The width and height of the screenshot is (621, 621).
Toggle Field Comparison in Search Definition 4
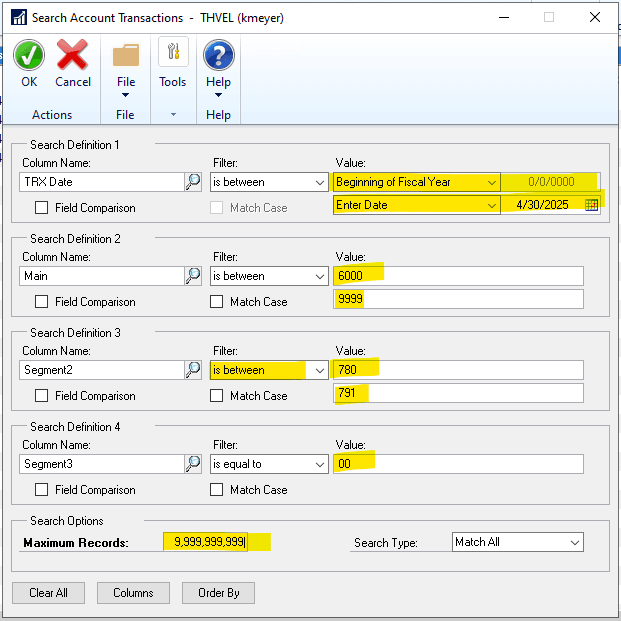pos(42,490)
